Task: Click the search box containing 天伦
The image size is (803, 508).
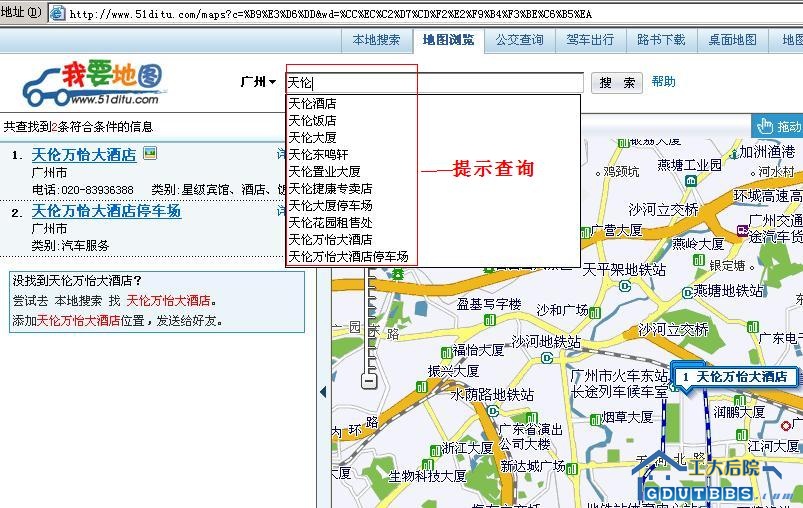Action: [434, 82]
